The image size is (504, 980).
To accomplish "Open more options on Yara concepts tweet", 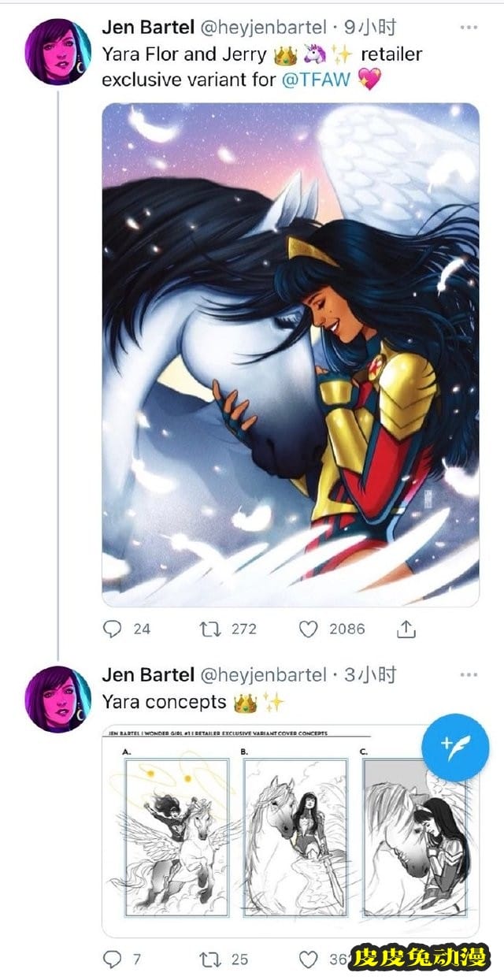I will [x=469, y=675].
